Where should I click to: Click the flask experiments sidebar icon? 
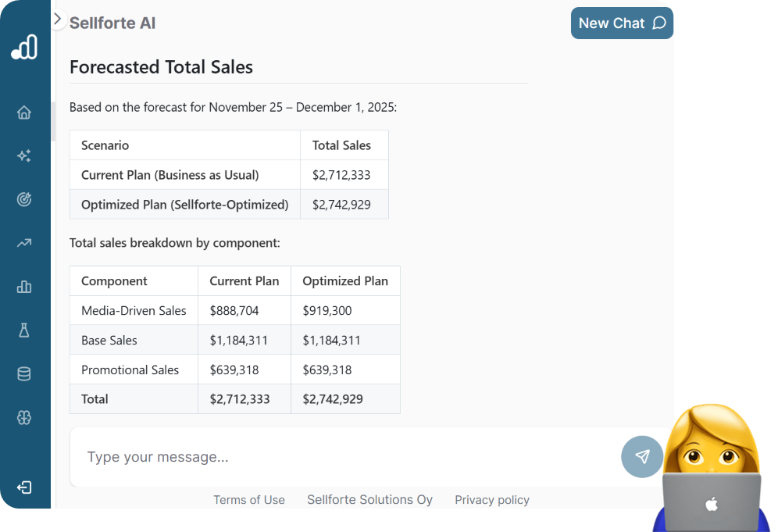point(24,330)
